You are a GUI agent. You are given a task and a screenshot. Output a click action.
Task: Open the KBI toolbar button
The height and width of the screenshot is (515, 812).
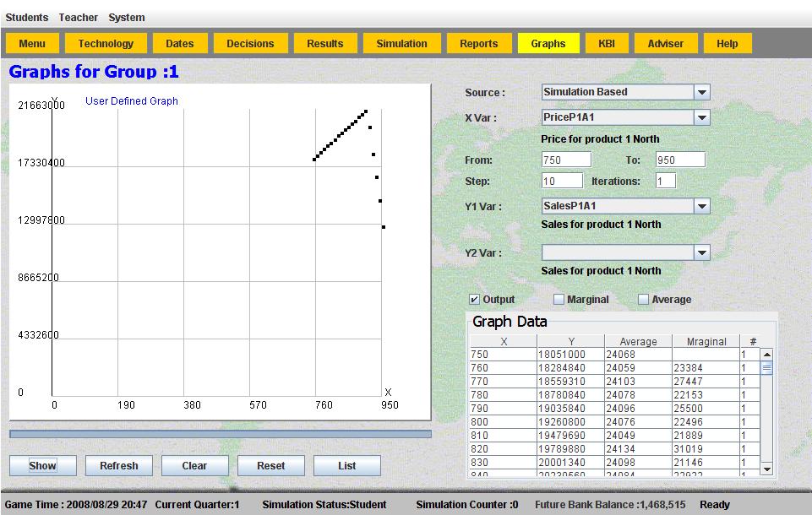click(x=606, y=44)
